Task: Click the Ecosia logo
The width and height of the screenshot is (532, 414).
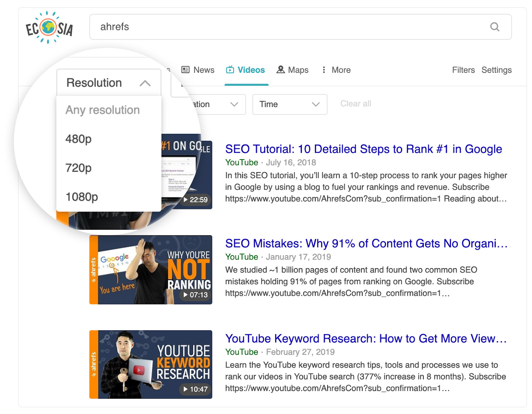Action: (49, 27)
